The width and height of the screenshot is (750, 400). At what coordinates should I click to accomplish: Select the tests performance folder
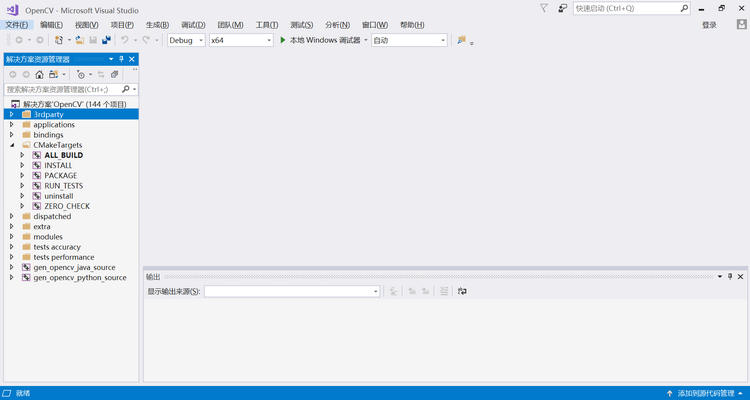pos(64,257)
